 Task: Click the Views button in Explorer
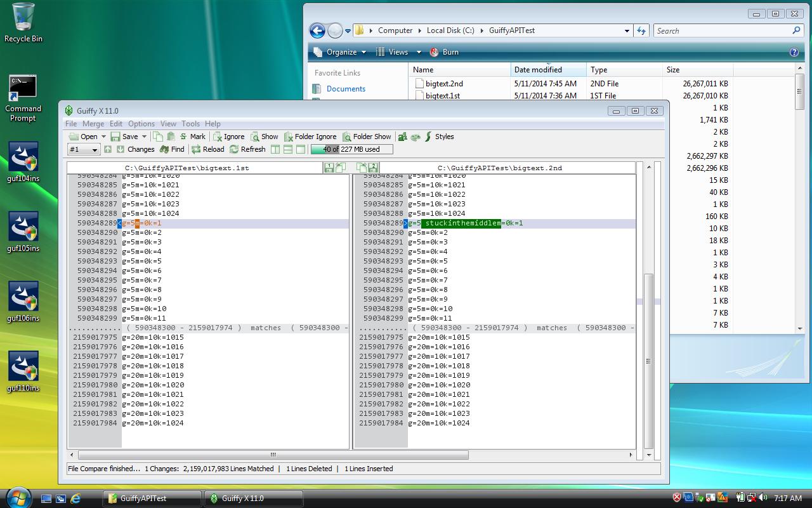[x=393, y=52]
